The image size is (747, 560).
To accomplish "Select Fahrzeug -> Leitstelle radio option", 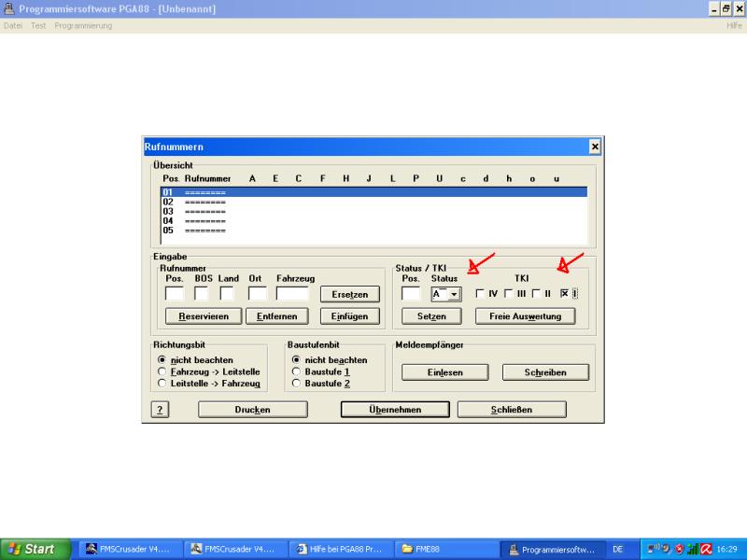I will click(162, 371).
